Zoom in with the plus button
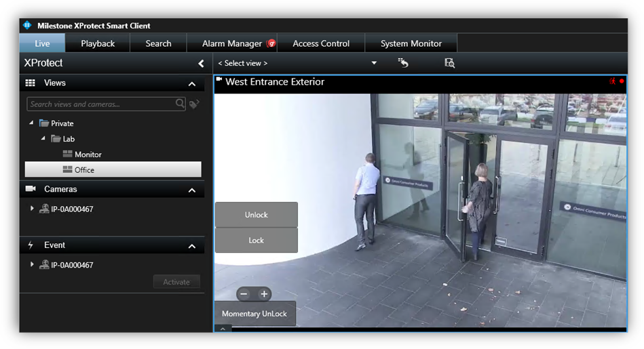This screenshot has width=644, height=349. 264,293
